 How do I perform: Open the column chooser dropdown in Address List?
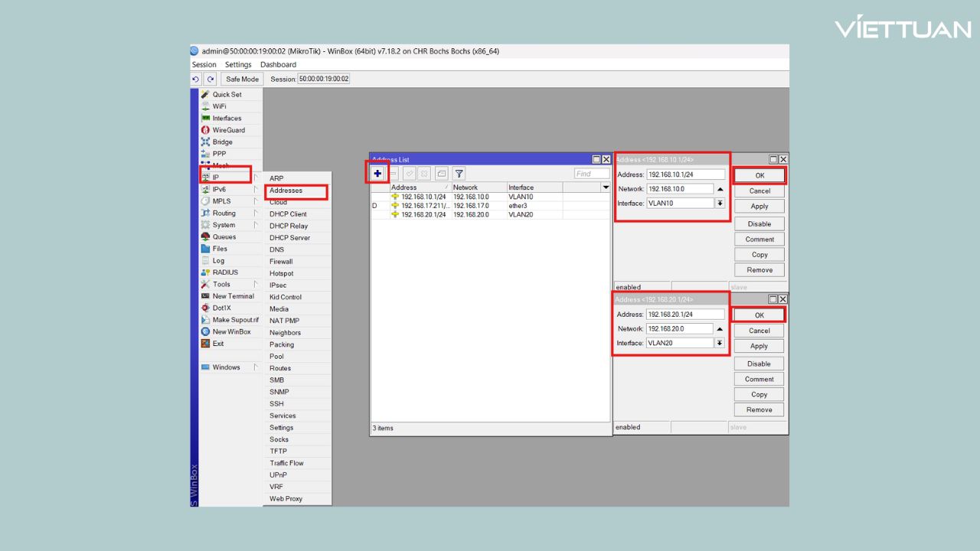606,187
